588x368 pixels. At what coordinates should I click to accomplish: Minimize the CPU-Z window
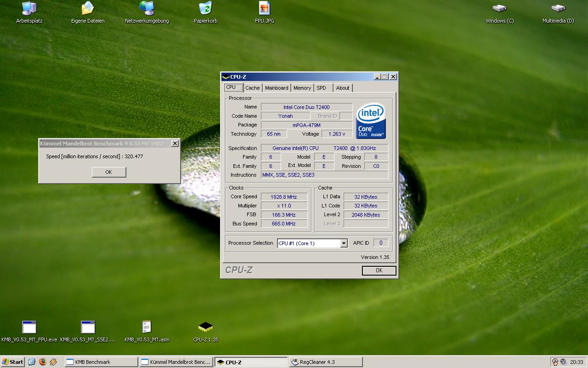[377, 77]
